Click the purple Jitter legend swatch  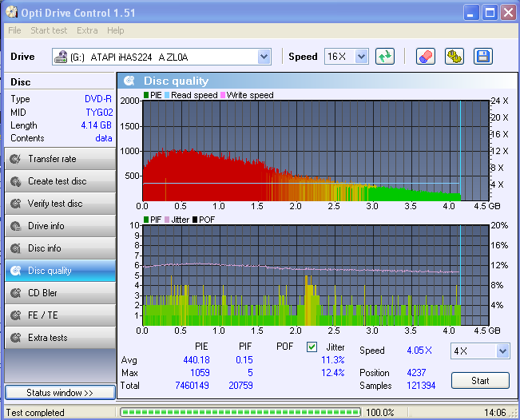pyautogui.click(x=167, y=220)
